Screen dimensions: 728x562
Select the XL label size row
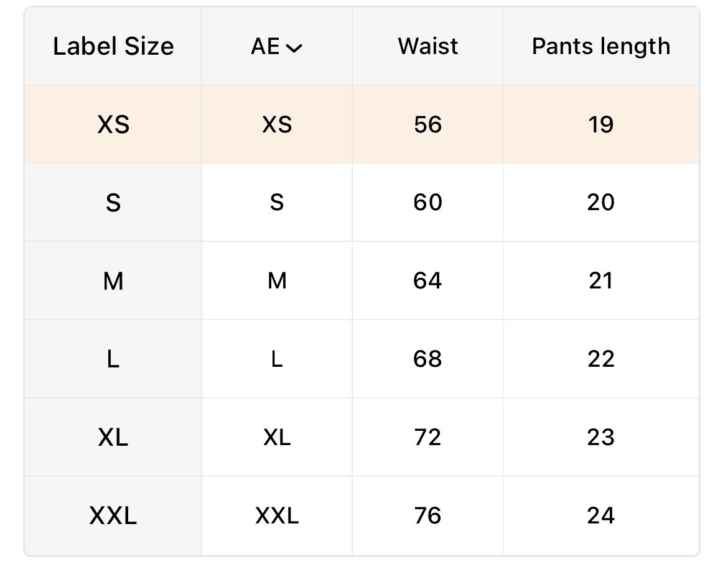pyautogui.click(x=113, y=438)
